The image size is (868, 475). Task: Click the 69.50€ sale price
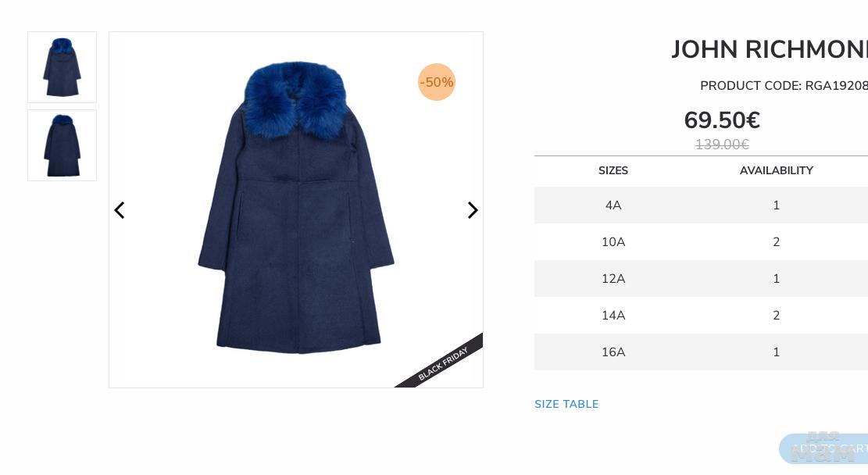click(722, 120)
